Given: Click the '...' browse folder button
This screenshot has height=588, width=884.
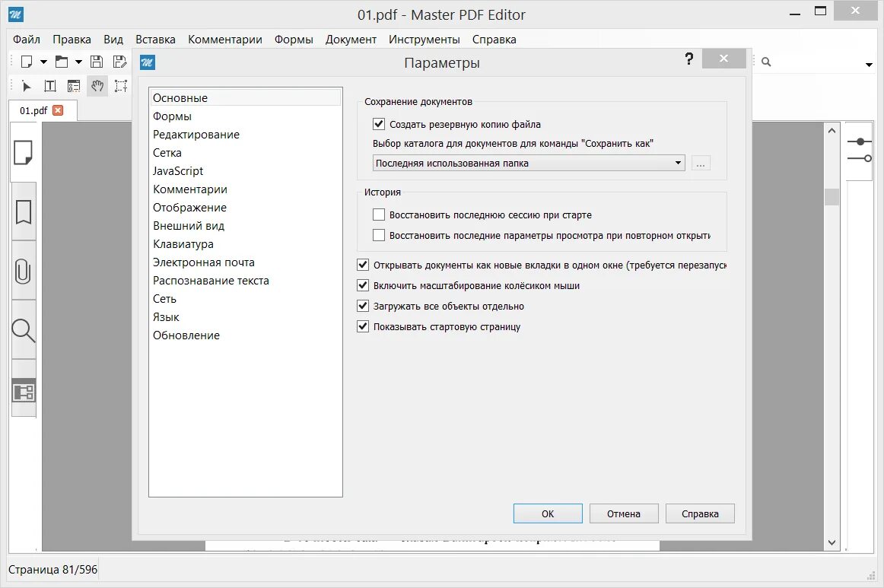Looking at the screenshot, I should (700, 163).
